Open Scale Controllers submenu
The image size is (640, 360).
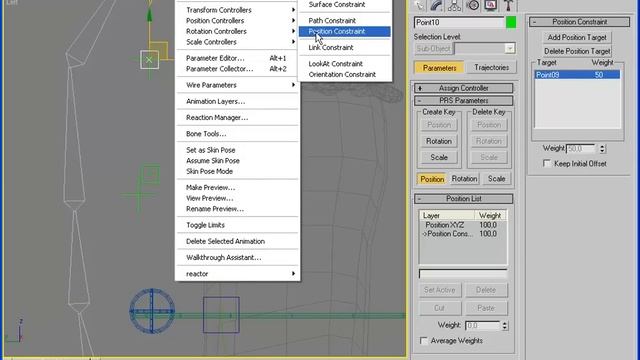(x=239, y=42)
